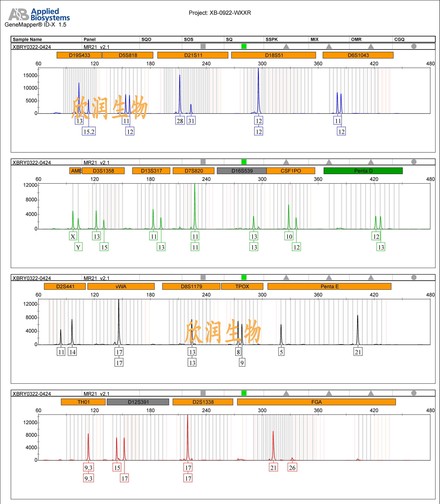Click the MIX triangle flag above D19S433 panel
440x504 pixels.
329,46
